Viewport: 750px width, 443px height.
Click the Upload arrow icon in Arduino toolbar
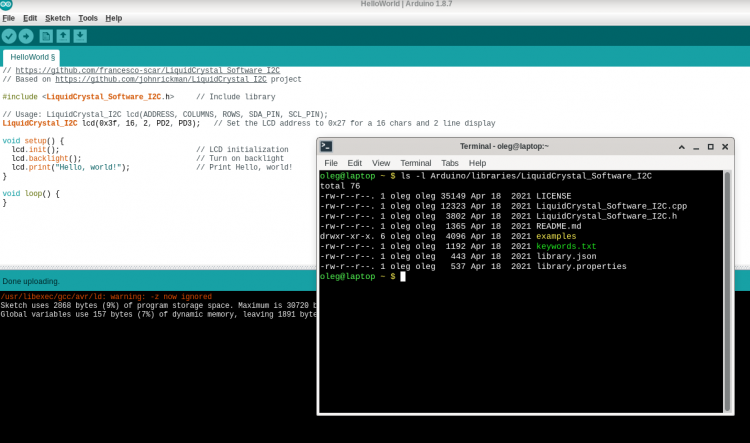click(26, 36)
